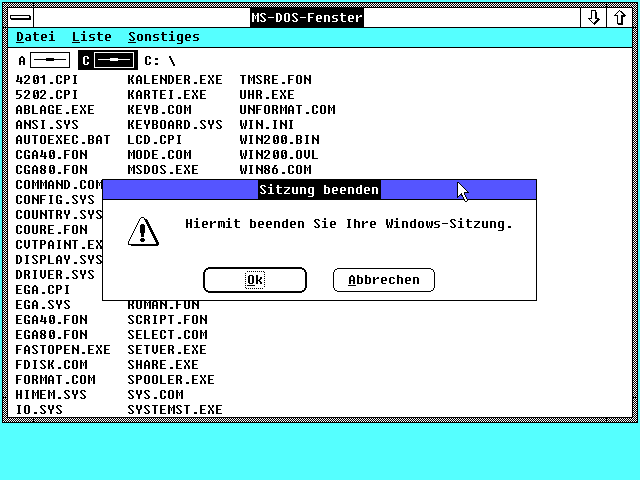
Task: Select file SCRIPT.FON
Action: (167, 320)
